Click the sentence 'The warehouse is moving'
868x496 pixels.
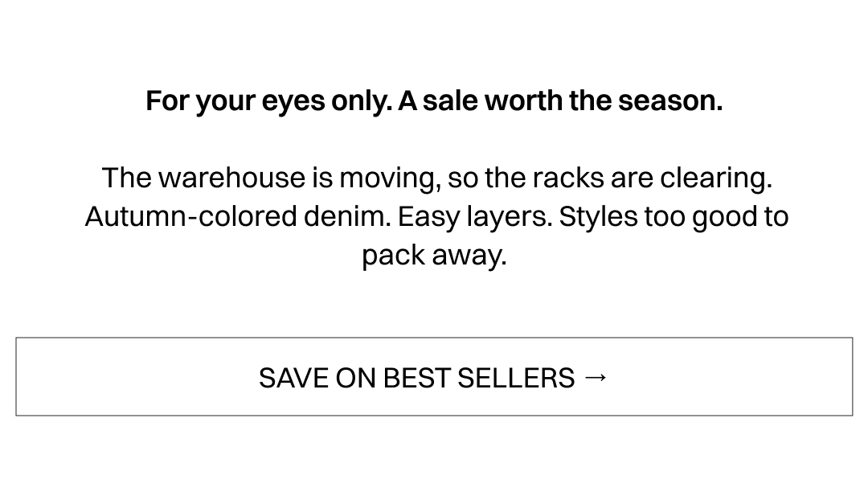coord(270,178)
